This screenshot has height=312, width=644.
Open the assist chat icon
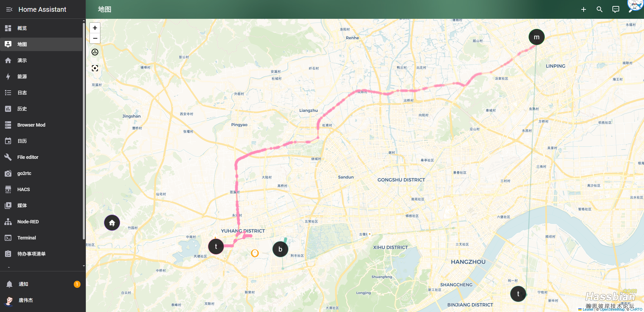616,9
